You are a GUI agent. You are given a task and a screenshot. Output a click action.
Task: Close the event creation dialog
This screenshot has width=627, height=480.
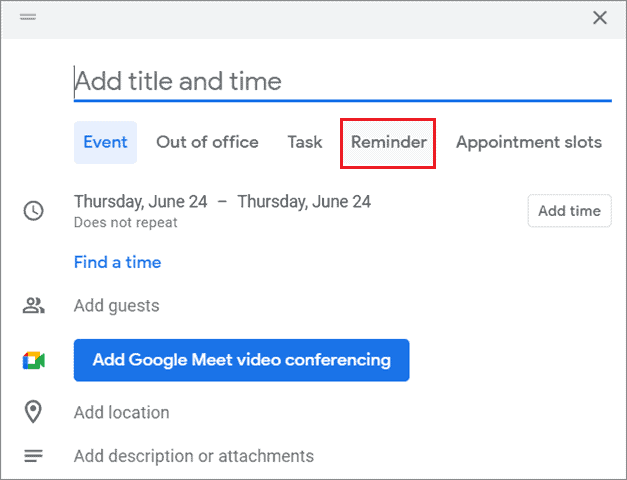point(600,18)
